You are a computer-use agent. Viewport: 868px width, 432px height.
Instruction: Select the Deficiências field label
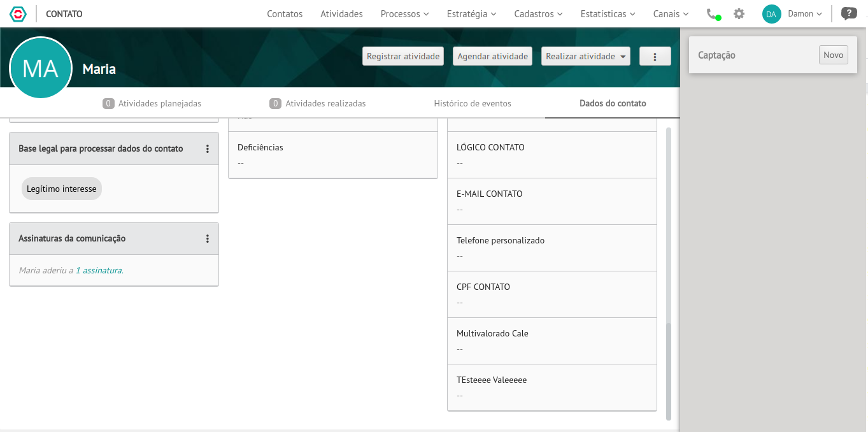[260, 147]
